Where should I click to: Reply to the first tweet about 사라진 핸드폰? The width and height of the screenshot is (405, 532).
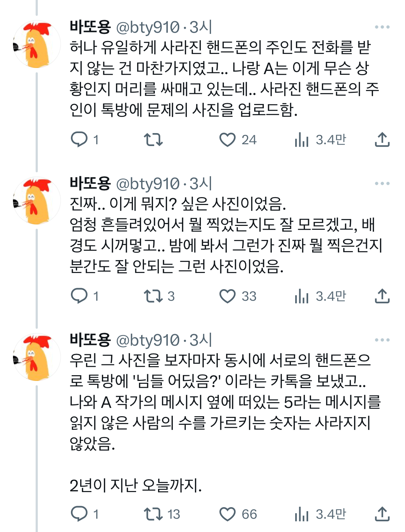point(79,140)
